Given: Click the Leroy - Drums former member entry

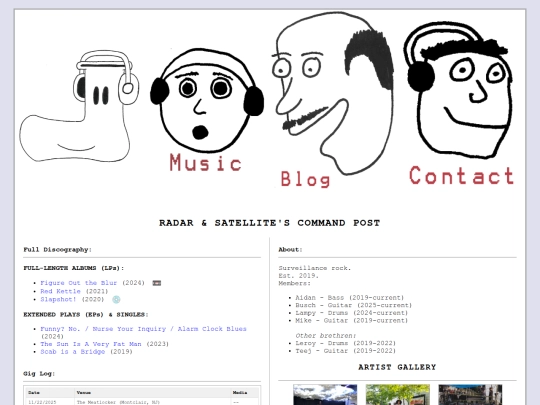Looking at the screenshot, I should (x=346, y=343).
